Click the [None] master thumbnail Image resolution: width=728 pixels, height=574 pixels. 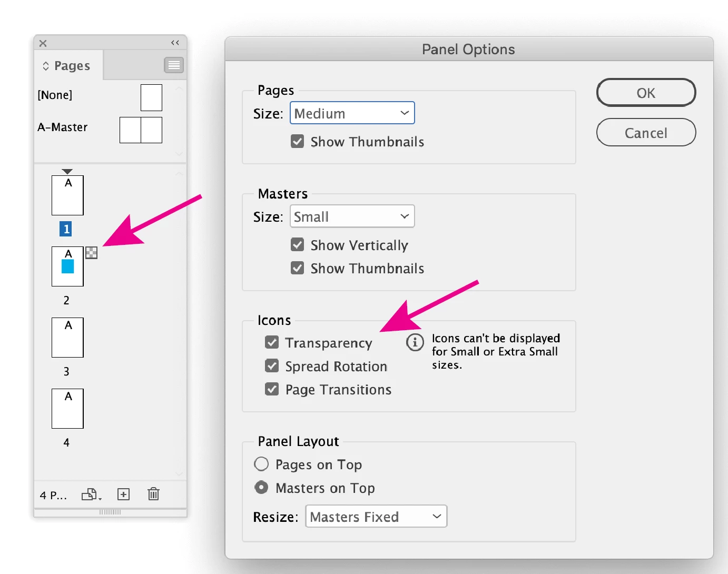click(x=151, y=97)
